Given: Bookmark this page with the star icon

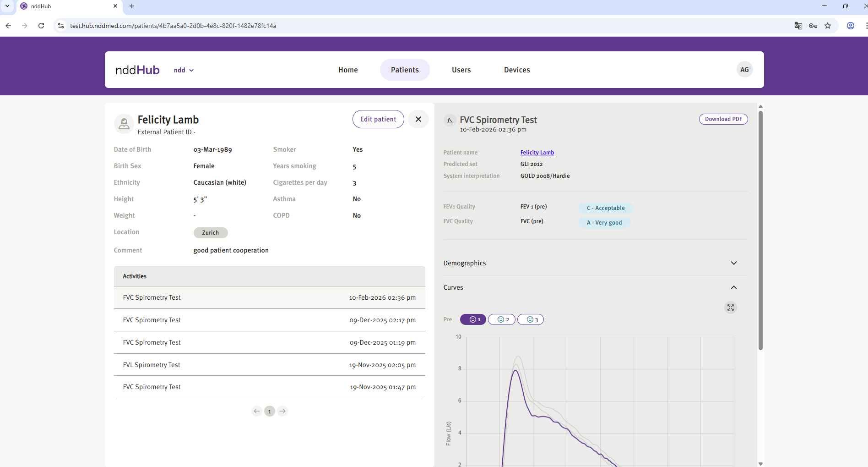Looking at the screenshot, I should coord(828,26).
